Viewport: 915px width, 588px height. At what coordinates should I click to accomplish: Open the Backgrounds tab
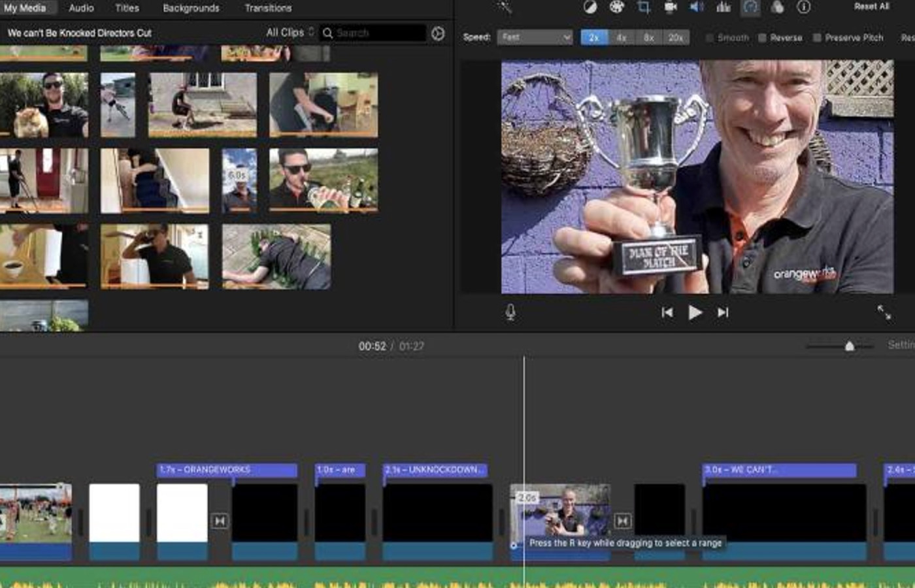[x=191, y=8]
